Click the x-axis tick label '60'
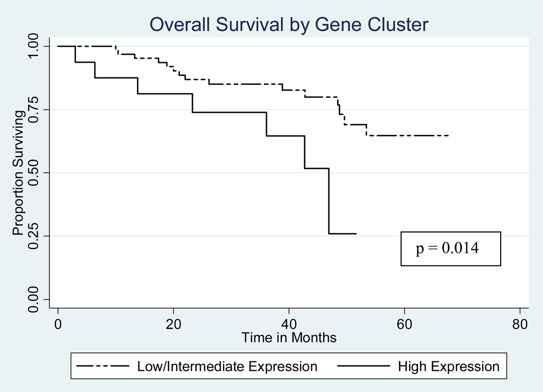 coord(404,325)
